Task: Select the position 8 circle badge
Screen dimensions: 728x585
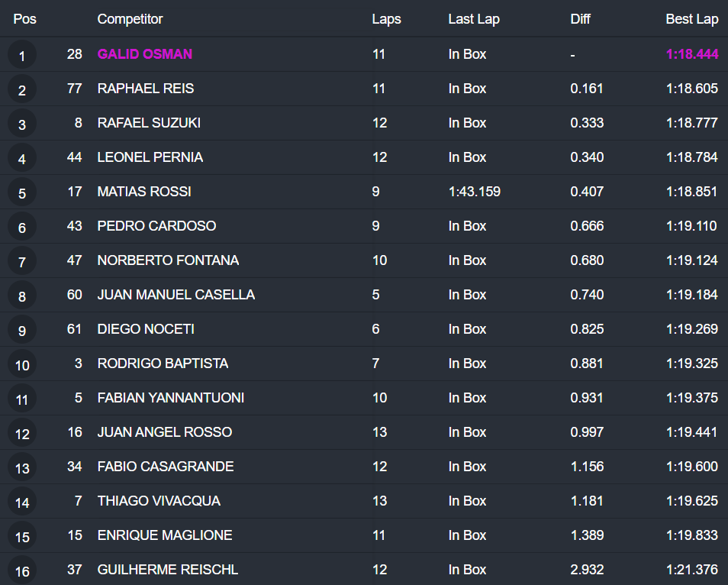Action: point(22,296)
